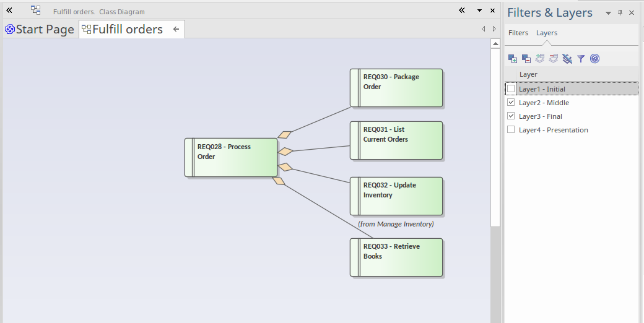Switch to the Filters tab
Screen dimensions: 644x323
click(518, 33)
